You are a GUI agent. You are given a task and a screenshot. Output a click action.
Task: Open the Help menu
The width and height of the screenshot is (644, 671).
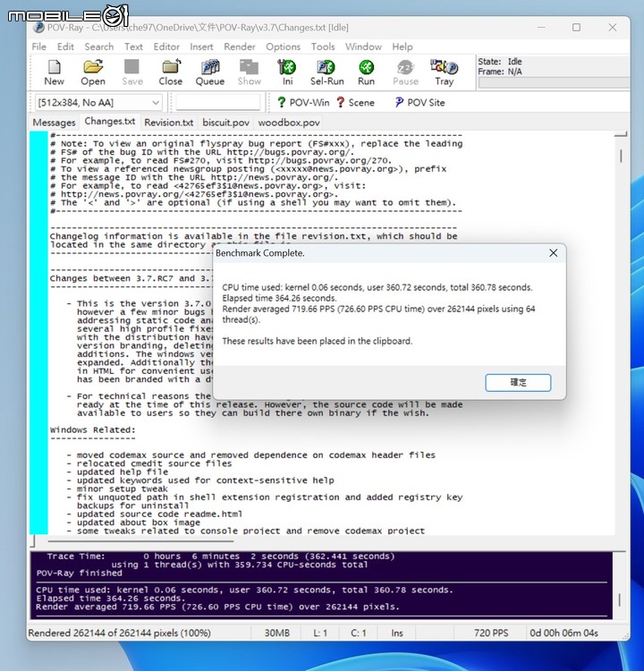(x=402, y=47)
